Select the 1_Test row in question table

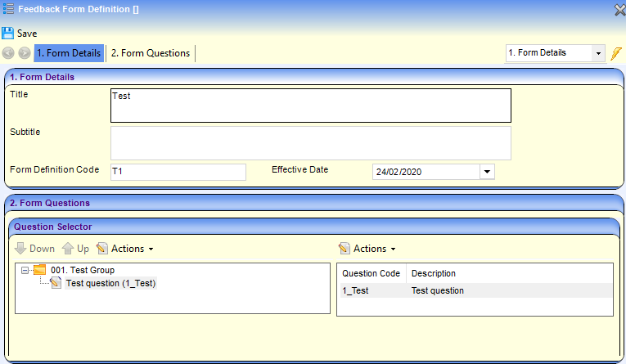474,290
